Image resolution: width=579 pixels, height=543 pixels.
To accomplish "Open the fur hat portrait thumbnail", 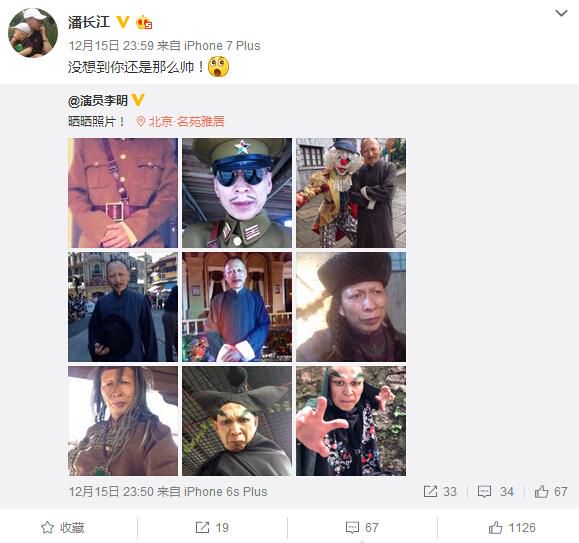I will (x=351, y=307).
